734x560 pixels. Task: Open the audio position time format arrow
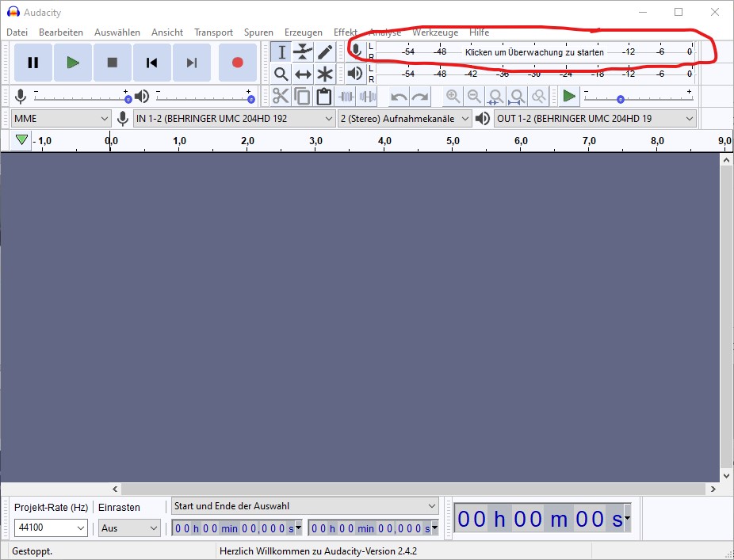click(627, 518)
